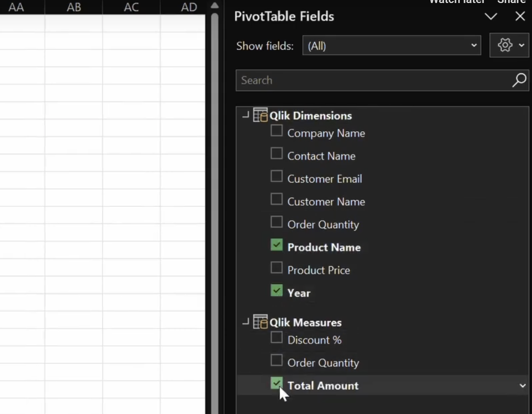Collapse the Qlik Dimensions group
Image resolution: width=532 pixels, height=414 pixels.
click(246, 116)
